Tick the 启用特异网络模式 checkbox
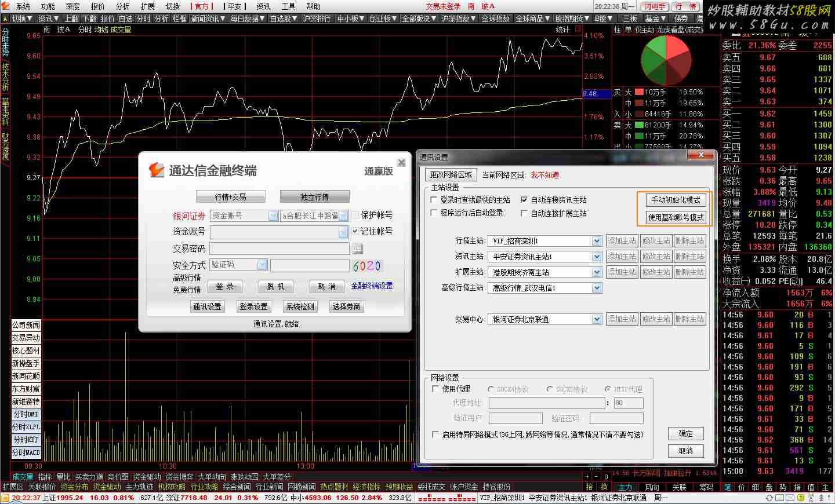The width and height of the screenshot is (835, 504). click(435, 434)
